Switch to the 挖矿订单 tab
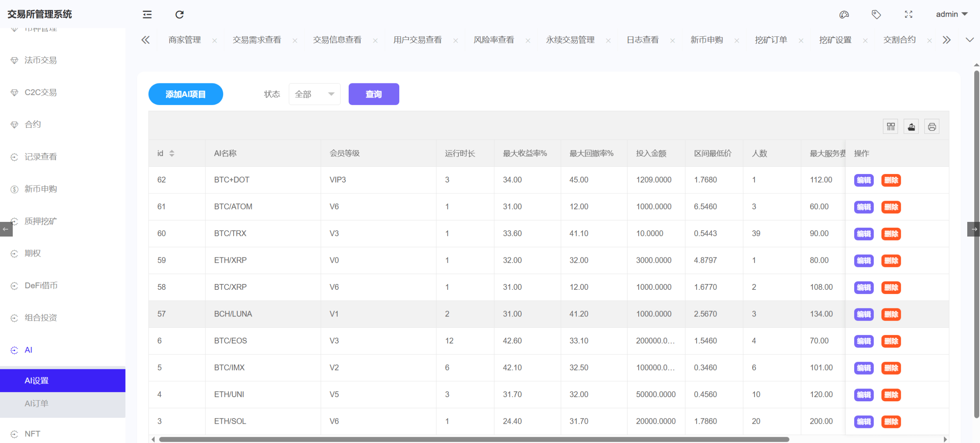Image resolution: width=980 pixels, height=443 pixels. (x=771, y=40)
